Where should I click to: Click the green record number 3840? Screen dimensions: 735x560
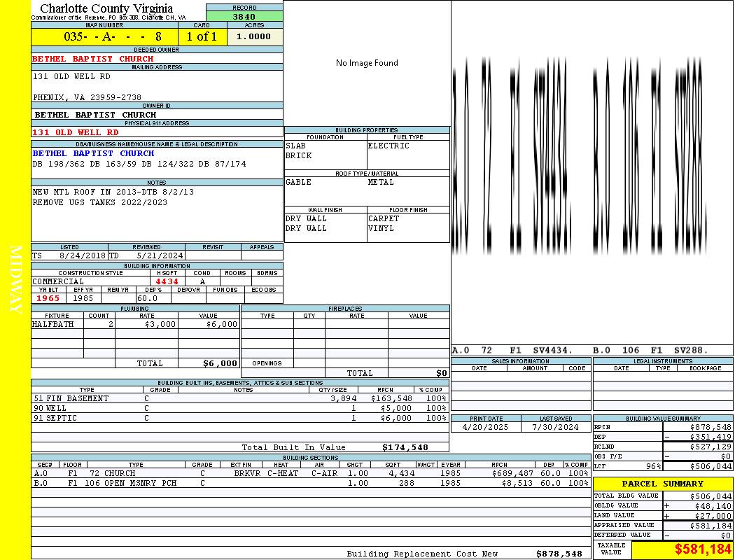pos(244,17)
